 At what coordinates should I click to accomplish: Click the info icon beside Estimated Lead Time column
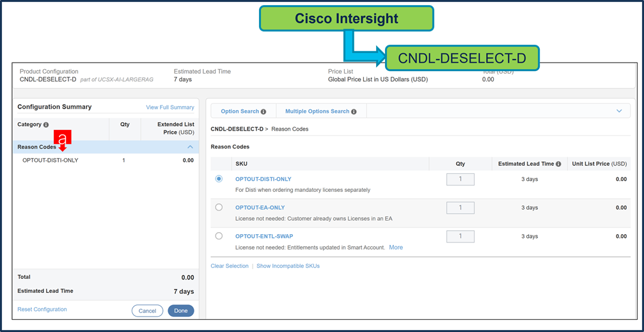click(x=558, y=164)
